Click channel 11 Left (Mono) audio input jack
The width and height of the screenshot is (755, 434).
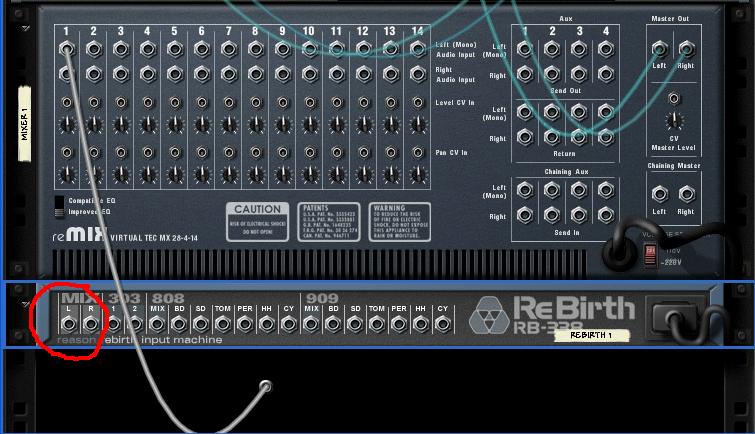(x=337, y=49)
